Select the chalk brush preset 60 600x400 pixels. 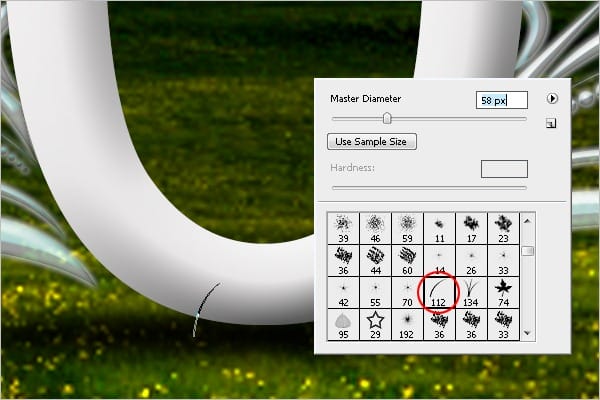pos(407,261)
